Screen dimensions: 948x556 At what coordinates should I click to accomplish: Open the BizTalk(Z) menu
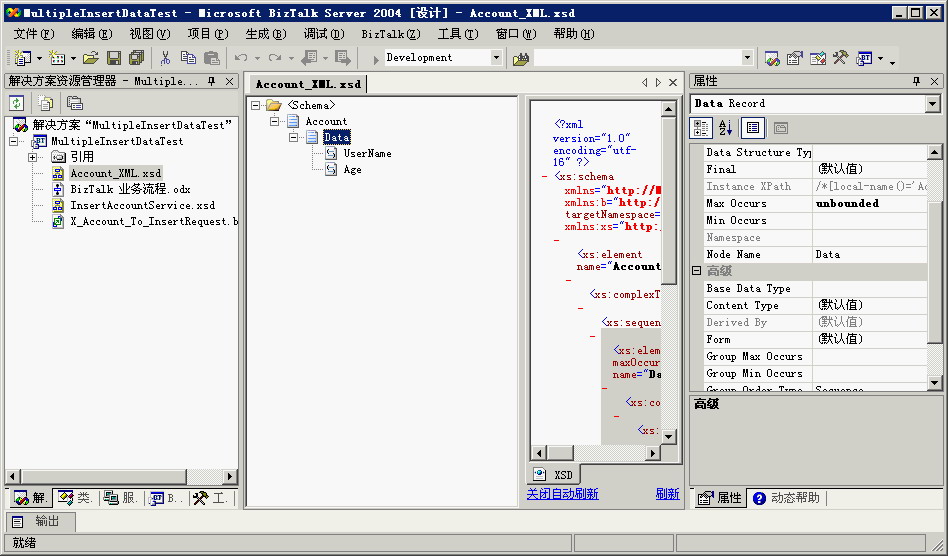pos(391,34)
